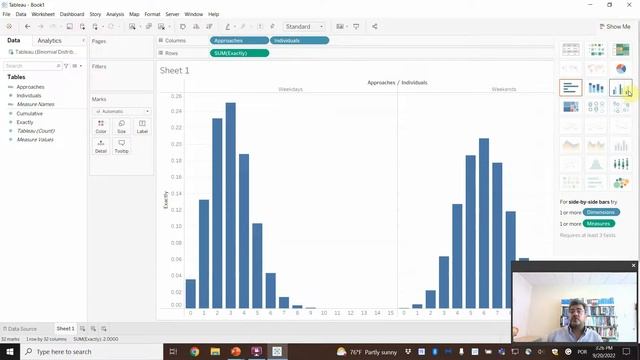Click the Detail button on Marks card
640x360 pixels.
[x=101, y=146]
